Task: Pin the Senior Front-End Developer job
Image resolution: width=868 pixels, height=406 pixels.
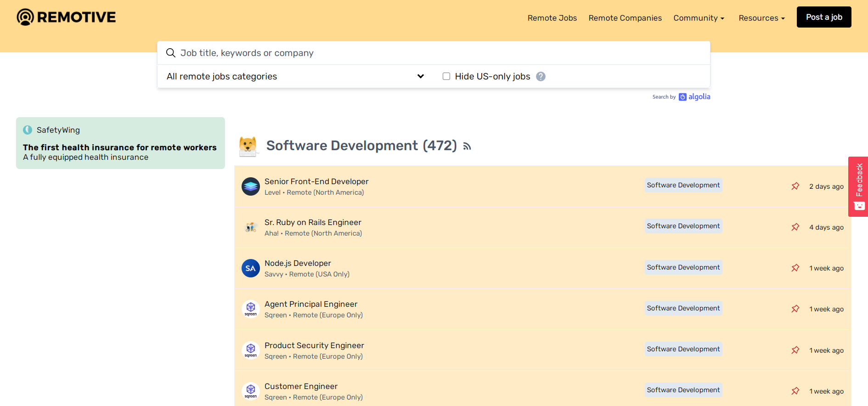Action: point(795,186)
